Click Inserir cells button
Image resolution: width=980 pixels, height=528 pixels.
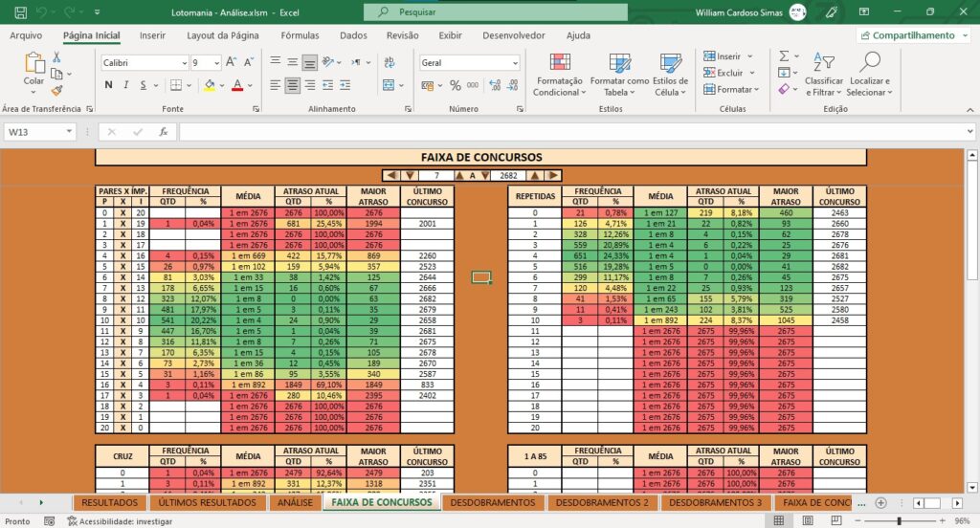[x=724, y=56]
